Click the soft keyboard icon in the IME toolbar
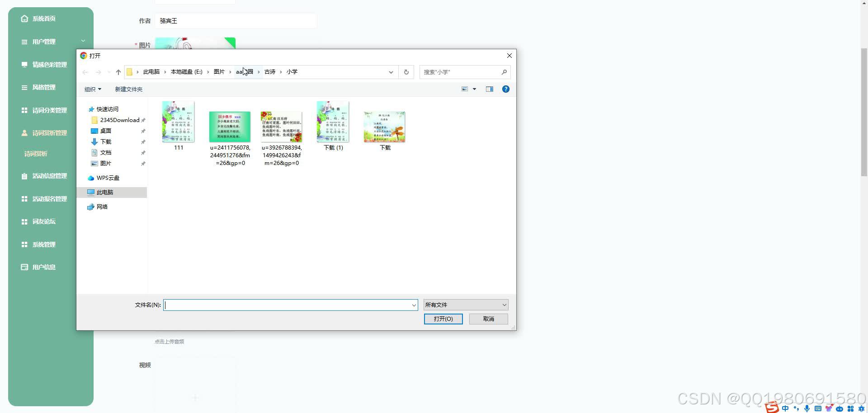Viewport: 868px width, 413px height. pos(818,408)
